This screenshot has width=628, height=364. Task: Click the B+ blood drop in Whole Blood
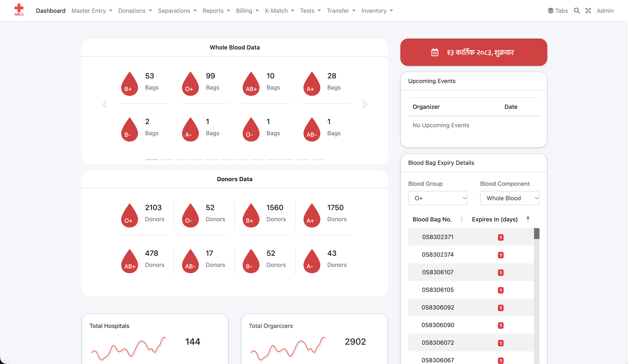(x=129, y=84)
